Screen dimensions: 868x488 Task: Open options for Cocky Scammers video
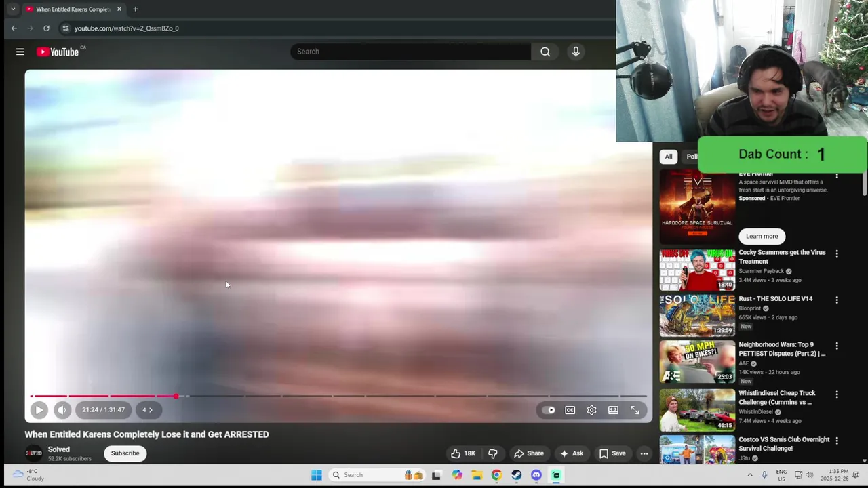pyautogui.click(x=837, y=253)
